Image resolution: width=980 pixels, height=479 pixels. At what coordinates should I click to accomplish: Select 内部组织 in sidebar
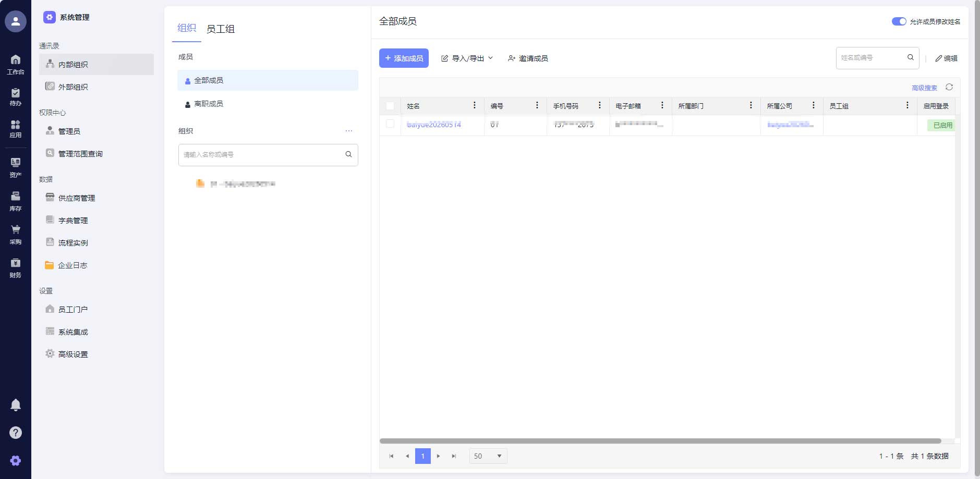(96, 64)
